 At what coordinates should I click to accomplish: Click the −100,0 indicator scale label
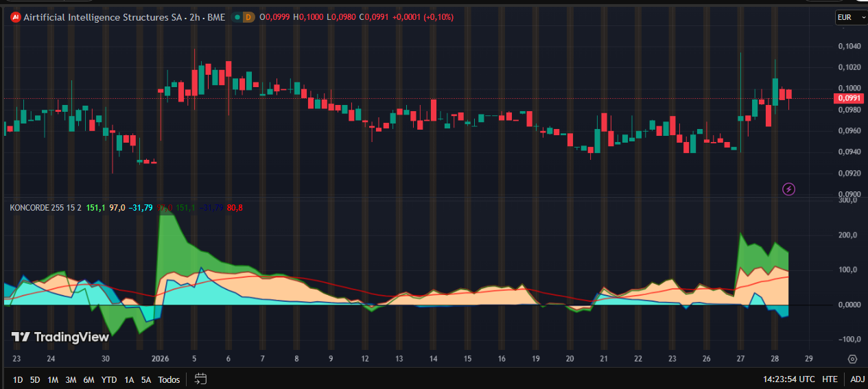(848, 340)
